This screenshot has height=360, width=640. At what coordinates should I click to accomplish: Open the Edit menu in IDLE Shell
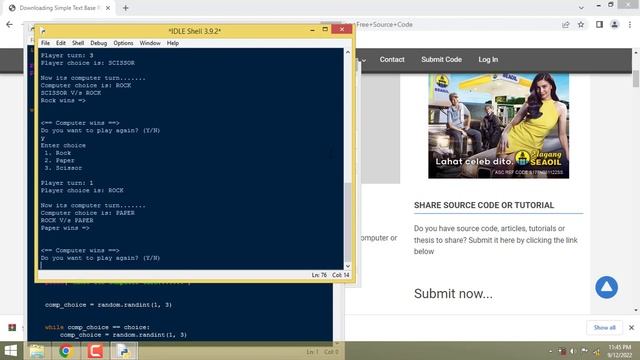[61, 43]
